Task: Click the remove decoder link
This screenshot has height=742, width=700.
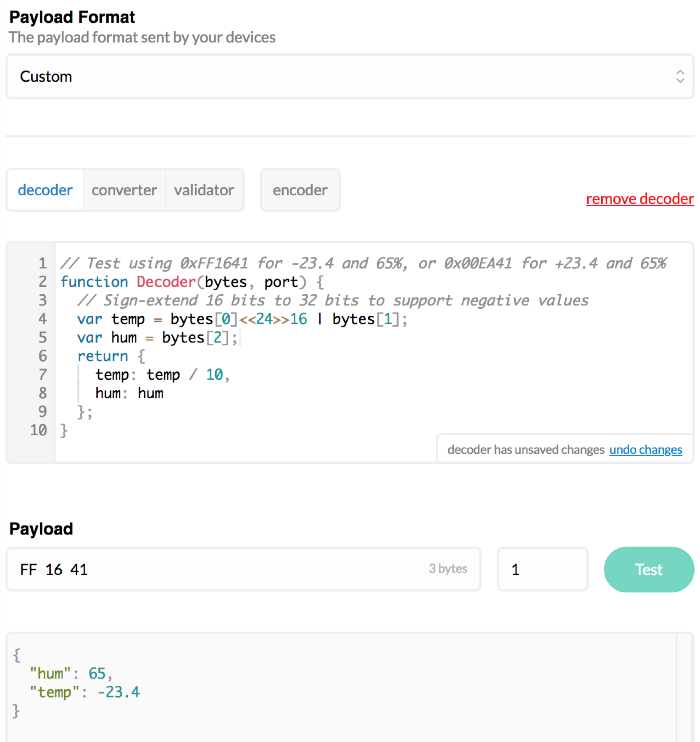Action: tap(639, 199)
